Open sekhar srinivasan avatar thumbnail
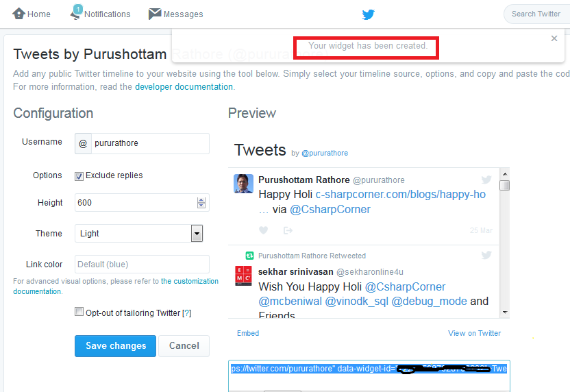Screen dimensions: 570x392 [243, 276]
